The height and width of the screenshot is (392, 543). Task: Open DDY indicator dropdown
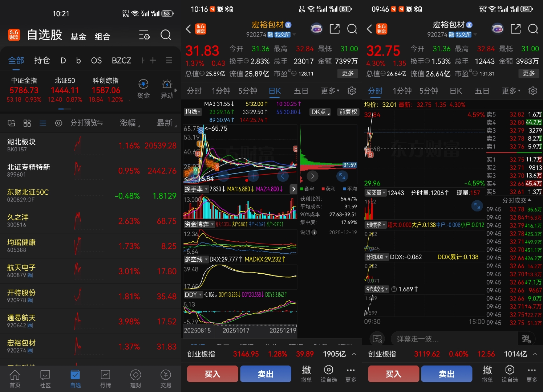point(193,295)
